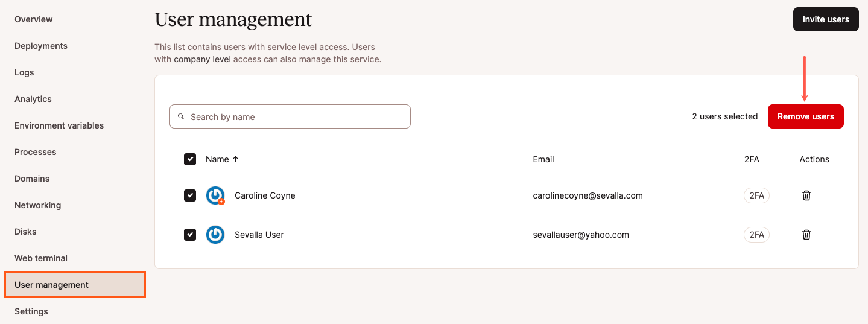The image size is (868, 324).
Task: Follow the company level link
Action: point(202,59)
